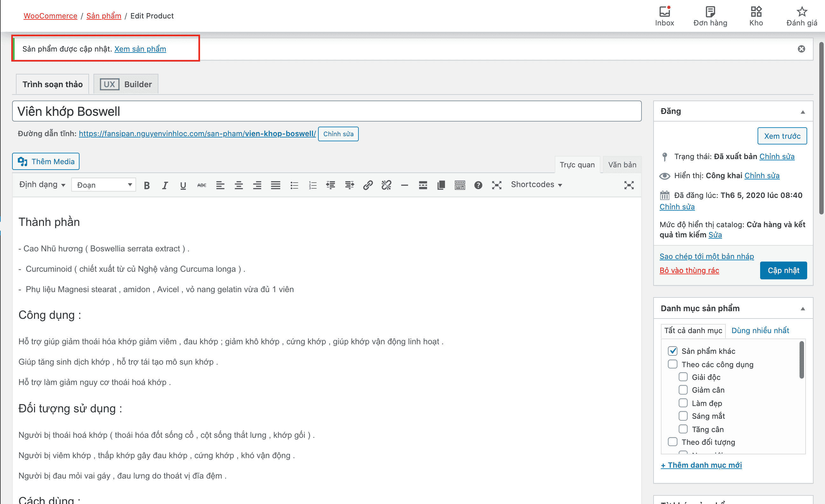Open the Đoạn paragraph format dropdown
This screenshot has height=504, width=825.
point(103,185)
